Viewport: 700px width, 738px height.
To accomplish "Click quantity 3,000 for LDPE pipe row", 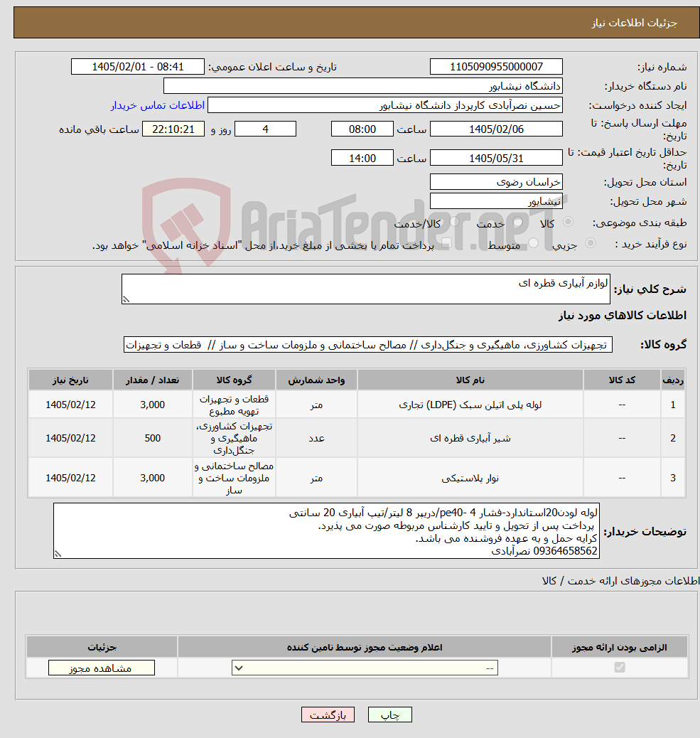I will point(152,405).
